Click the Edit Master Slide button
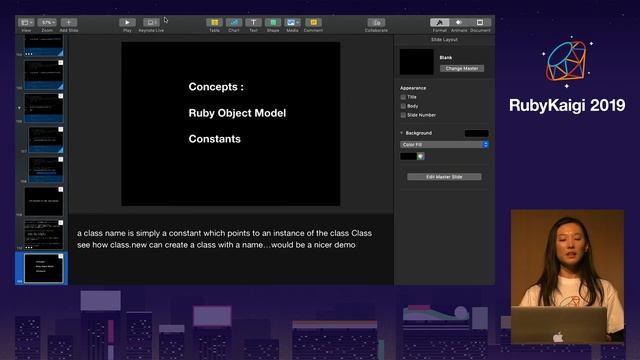 pyautogui.click(x=444, y=177)
